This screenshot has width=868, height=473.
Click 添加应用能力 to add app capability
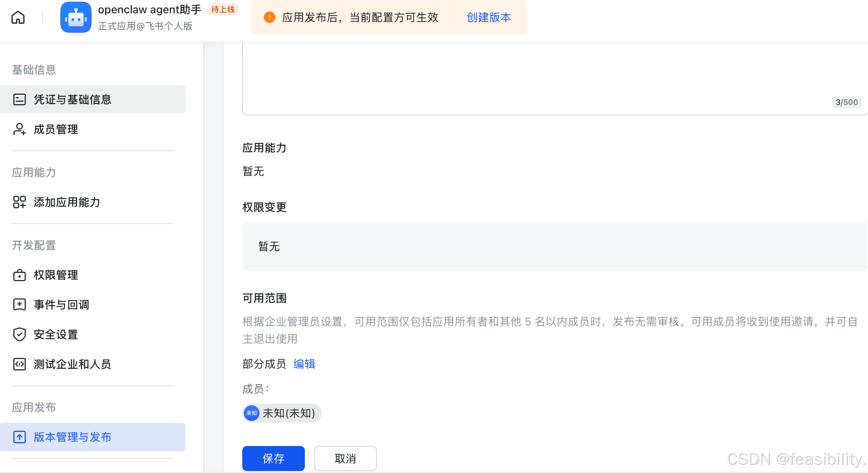tap(67, 202)
